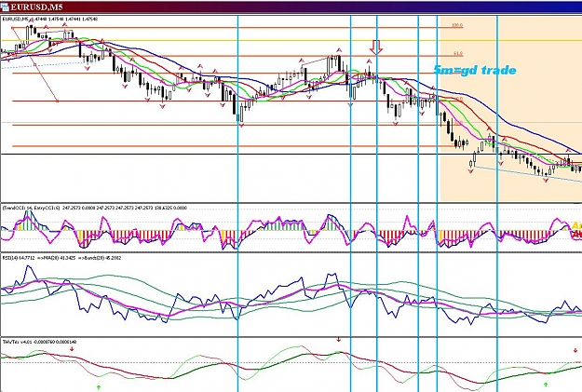Screen dimensions: 582x392
Task: Click the rightmost red sell arrow in THVTrix
Action: pyautogui.click(x=575, y=350)
